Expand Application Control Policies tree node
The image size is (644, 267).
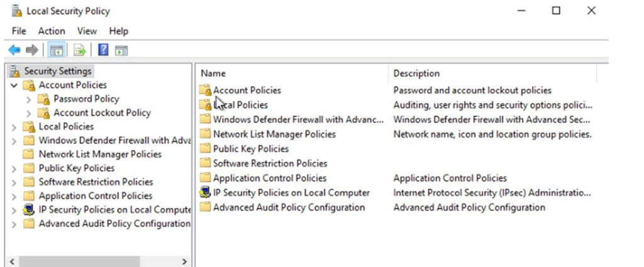click(x=14, y=197)
